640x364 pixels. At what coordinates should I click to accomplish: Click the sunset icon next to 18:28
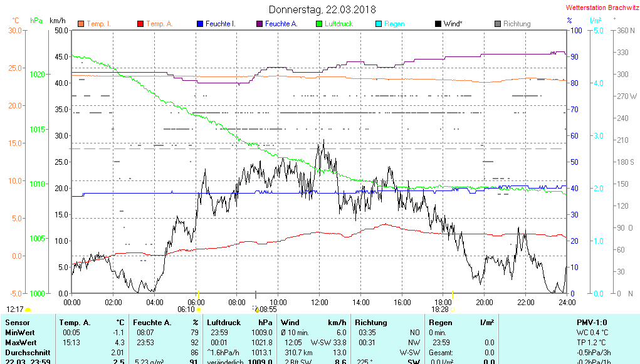tap(453, 309)
